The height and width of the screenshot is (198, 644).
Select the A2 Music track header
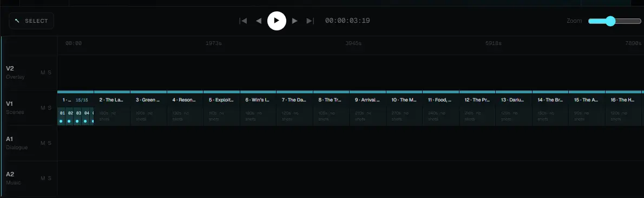tap(29, 178)
